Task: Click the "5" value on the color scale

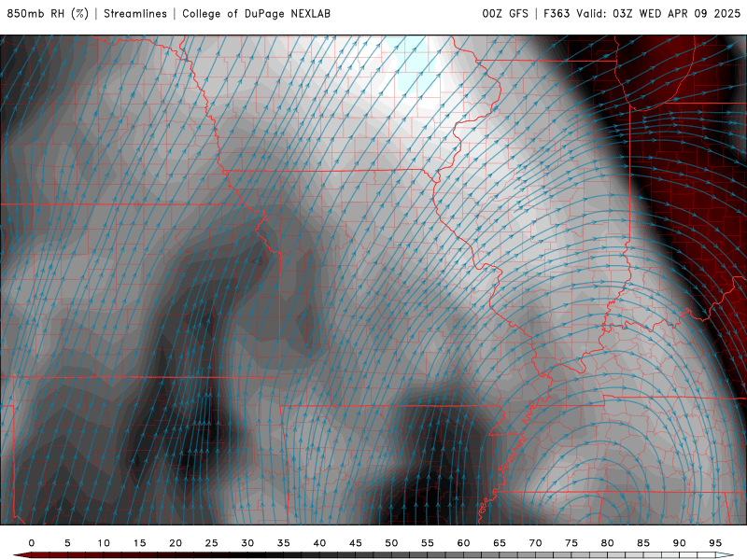Action: click(67, 543)
